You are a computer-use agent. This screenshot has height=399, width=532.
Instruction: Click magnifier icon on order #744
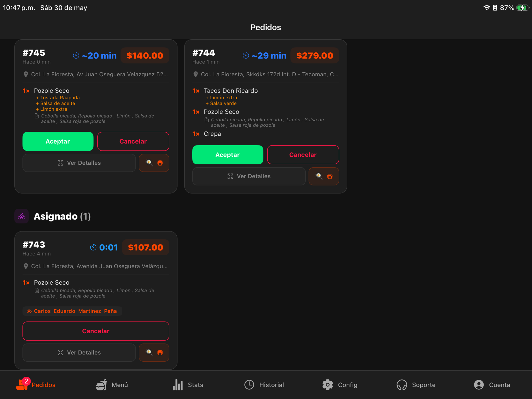click(x=319, y=176)
